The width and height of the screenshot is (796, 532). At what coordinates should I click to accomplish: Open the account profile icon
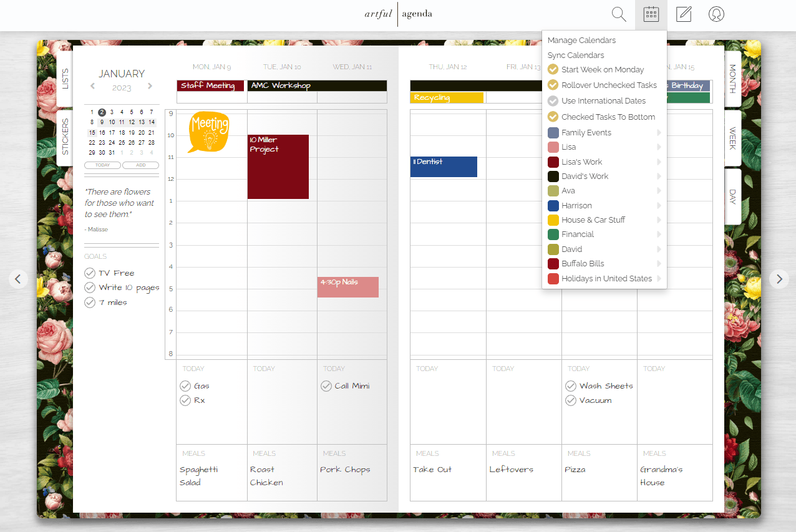[x=716, y=14]
